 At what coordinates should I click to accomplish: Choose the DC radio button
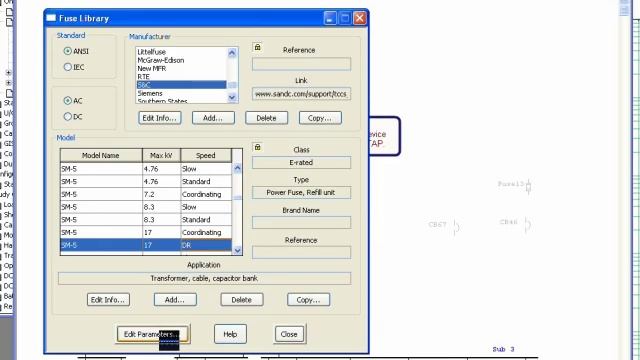pos(68,117)
